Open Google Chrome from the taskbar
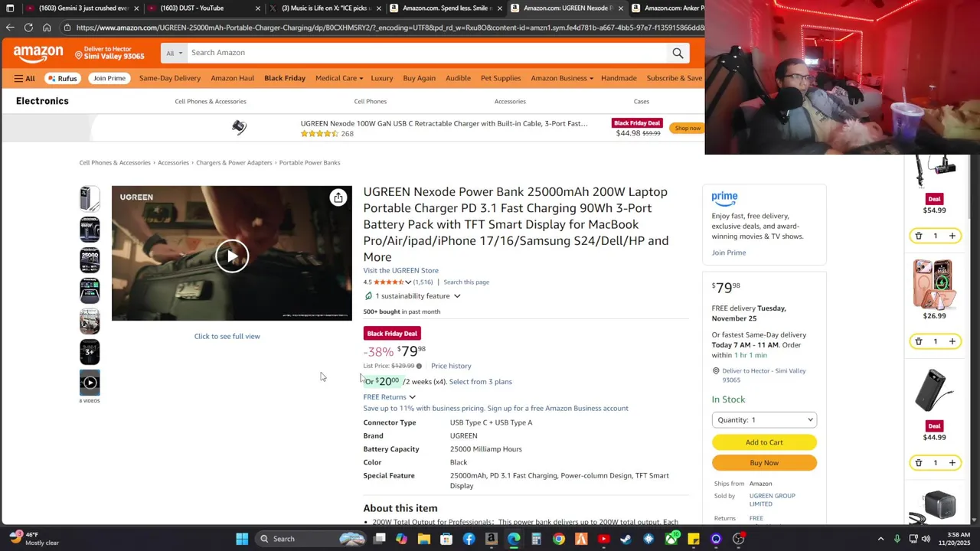980x551 pixels. click(559, 539)
